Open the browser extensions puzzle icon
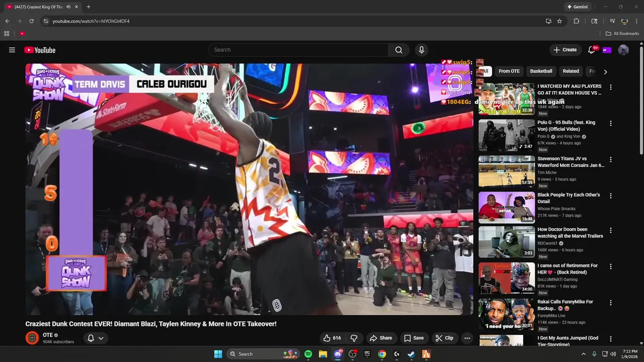The width and height of the screenshot is (644, 362). click(577, 21)
